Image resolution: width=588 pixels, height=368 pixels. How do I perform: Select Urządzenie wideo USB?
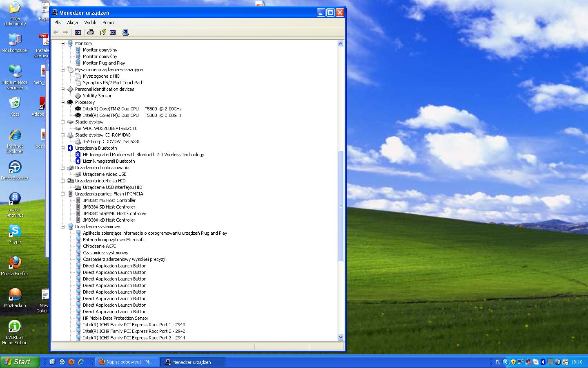point(105,174)
